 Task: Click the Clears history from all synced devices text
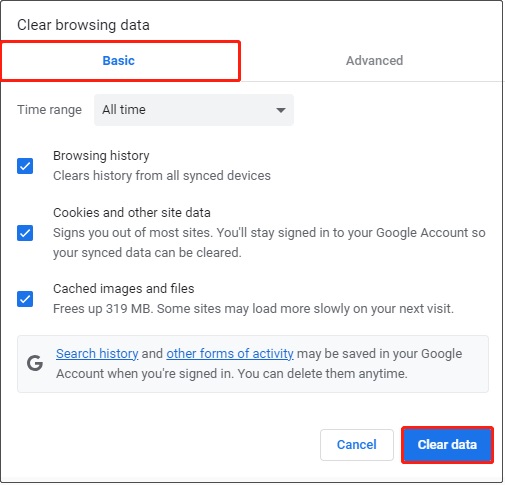point(162,176)
